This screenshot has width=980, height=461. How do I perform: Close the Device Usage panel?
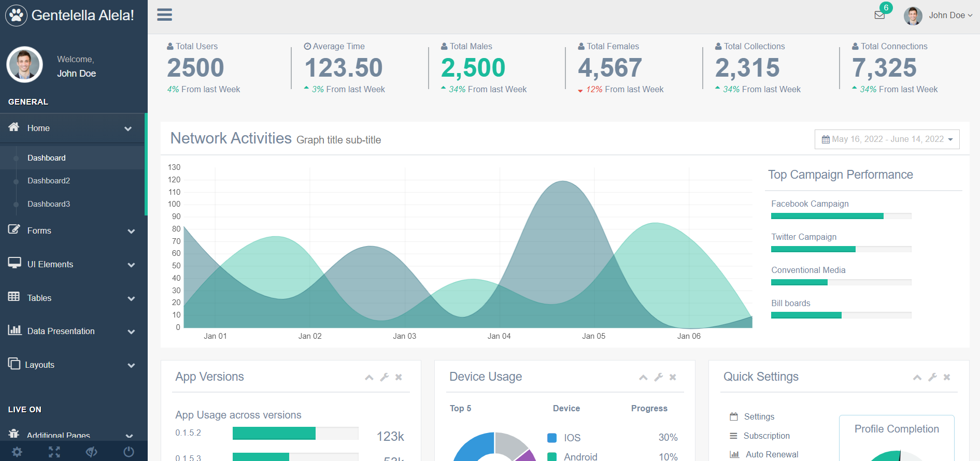click(x=673, y=377)
